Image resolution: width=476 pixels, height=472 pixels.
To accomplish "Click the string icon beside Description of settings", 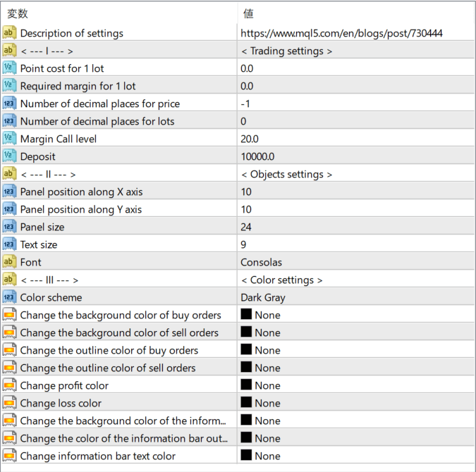I will click(x=9, y=33).
